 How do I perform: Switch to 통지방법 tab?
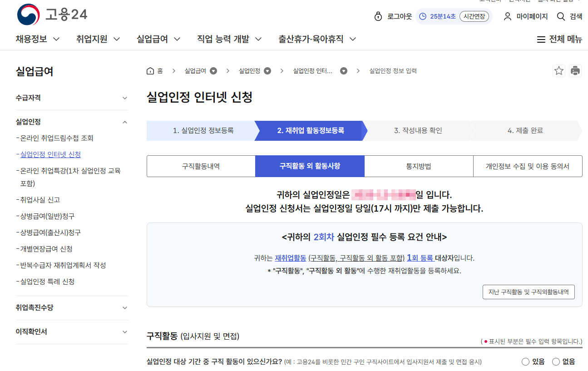point(419,166)
